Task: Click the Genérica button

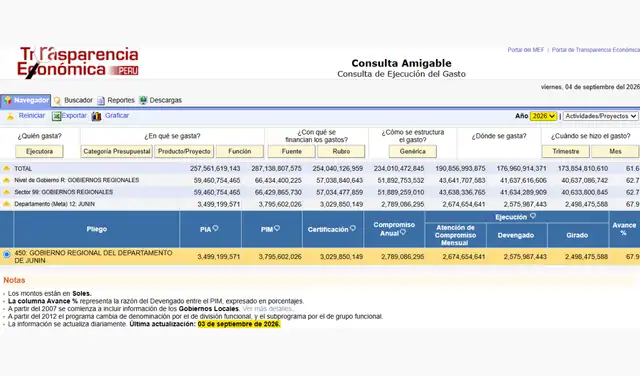Action: coord(413,151)
